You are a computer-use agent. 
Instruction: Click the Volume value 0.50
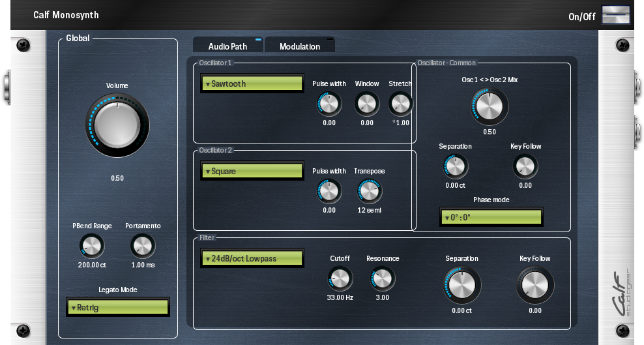(117, 178)
